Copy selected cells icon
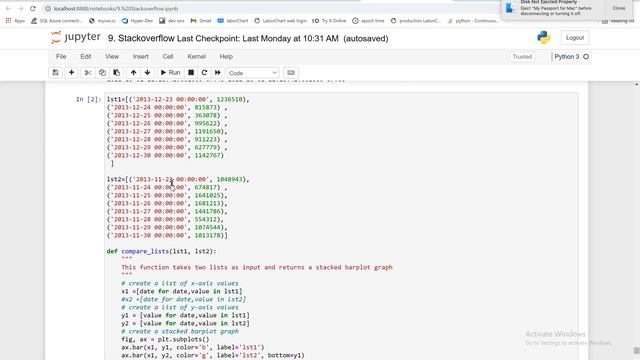Viewport: 640px width, 360px height. [102, 73]
